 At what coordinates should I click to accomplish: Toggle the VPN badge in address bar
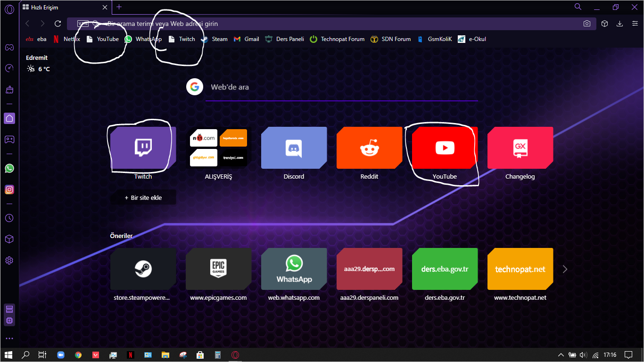coord(83,24)
